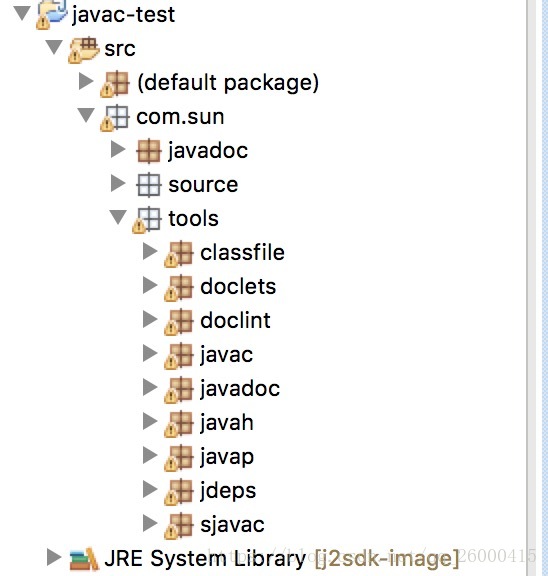Expand the doclets package arrow
This screenshot has height=576, width=548.
click(x=150, y=285)
